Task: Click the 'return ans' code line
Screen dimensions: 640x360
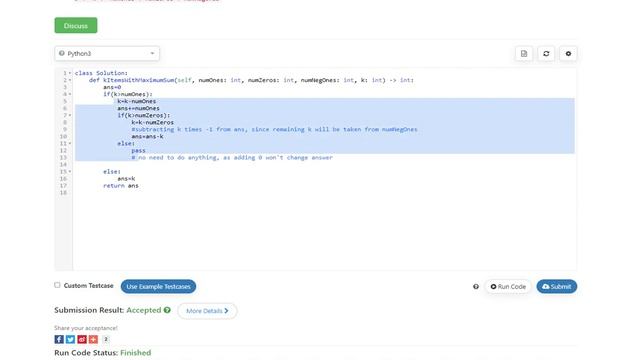Action: [121, 186]
